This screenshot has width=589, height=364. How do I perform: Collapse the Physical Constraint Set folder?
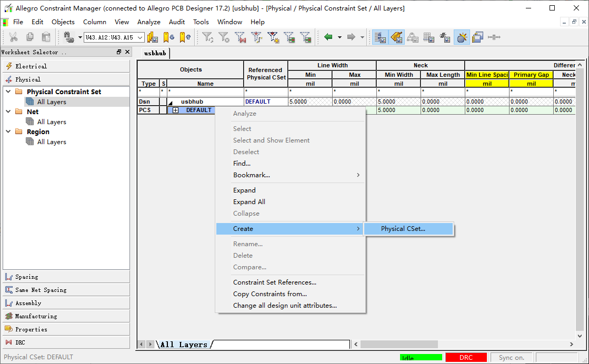point(8,92)
